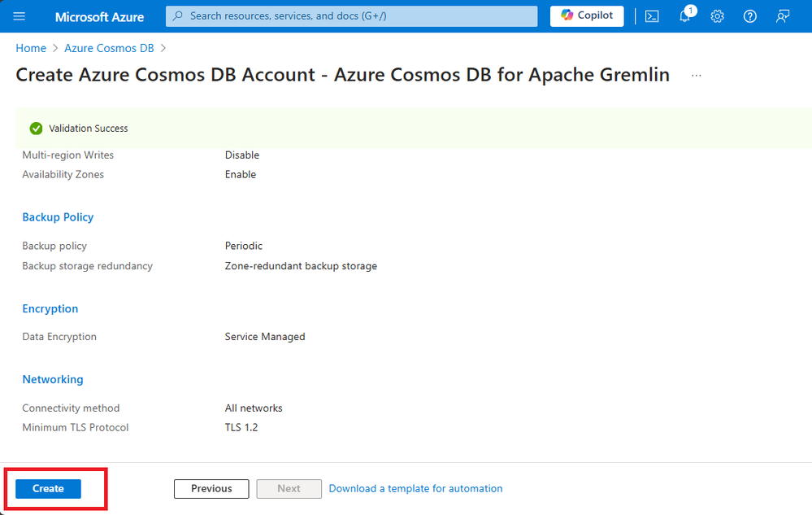Open the more options ellipsis by title

click(696, 76)
